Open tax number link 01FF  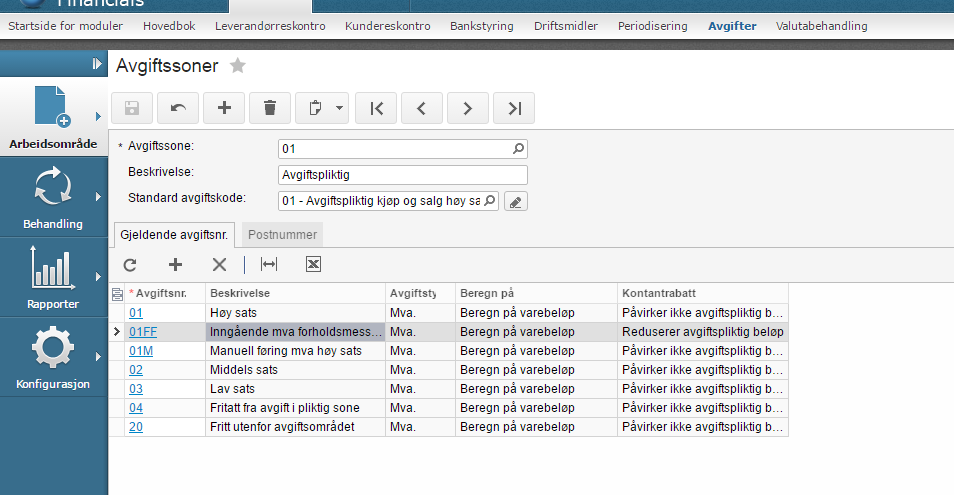coord(142,331)
